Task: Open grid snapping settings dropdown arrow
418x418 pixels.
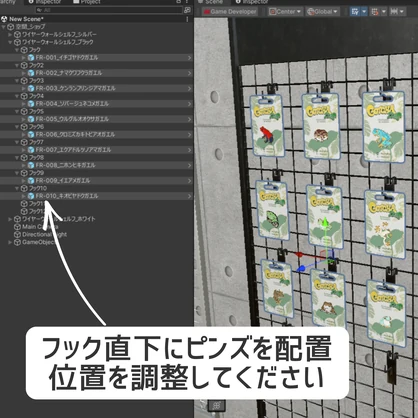Action: pos(384,12)
